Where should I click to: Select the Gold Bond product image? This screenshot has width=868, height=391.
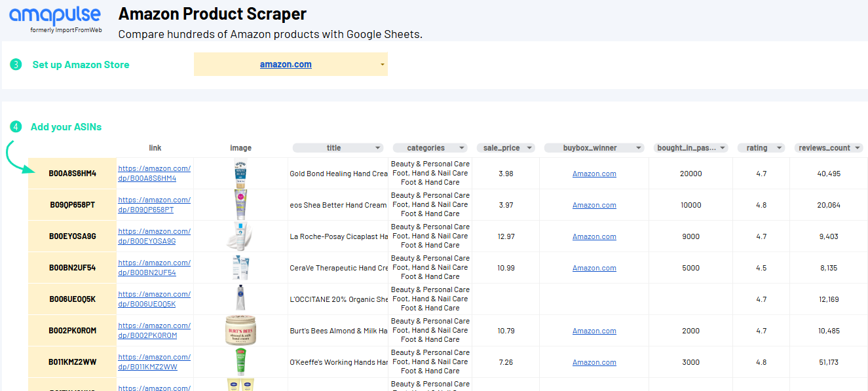(240, 174)
